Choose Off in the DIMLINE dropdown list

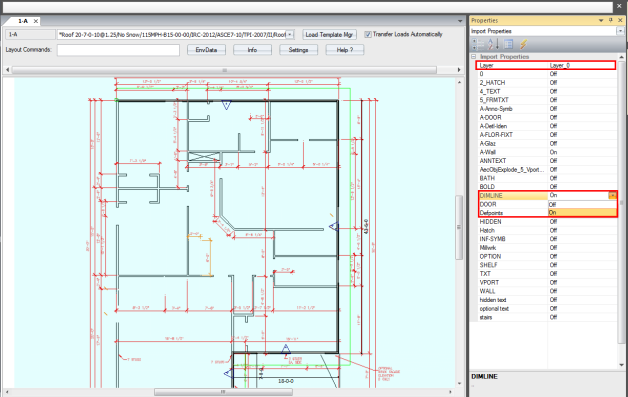pos(582,204)
